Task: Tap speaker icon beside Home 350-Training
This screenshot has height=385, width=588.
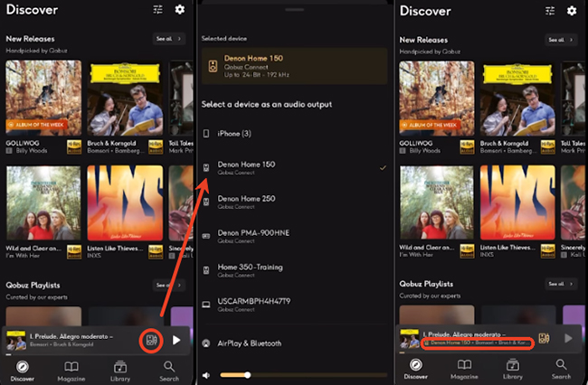Action: (206, 270)
